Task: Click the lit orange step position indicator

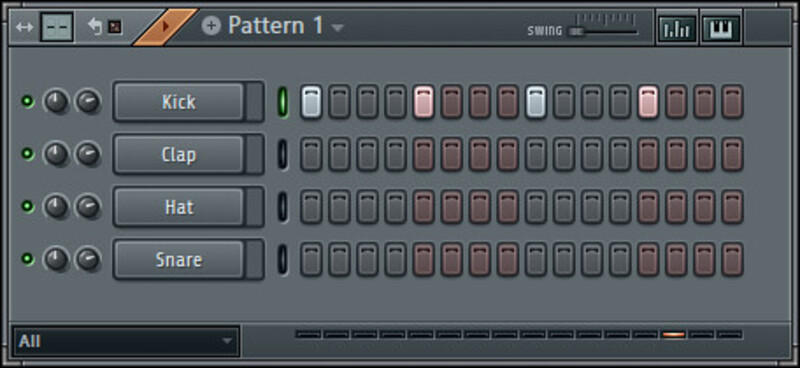Action: [673, 335]
